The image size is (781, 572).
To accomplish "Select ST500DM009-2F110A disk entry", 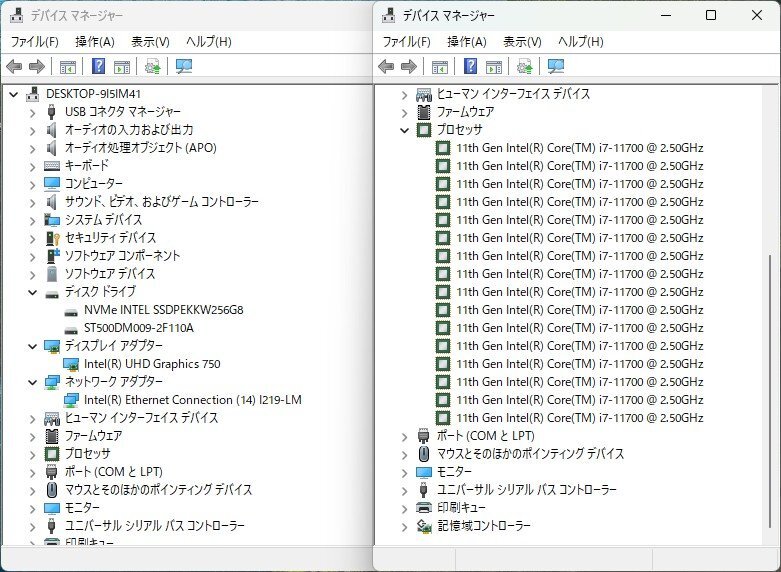I will (x=138, y=328).
